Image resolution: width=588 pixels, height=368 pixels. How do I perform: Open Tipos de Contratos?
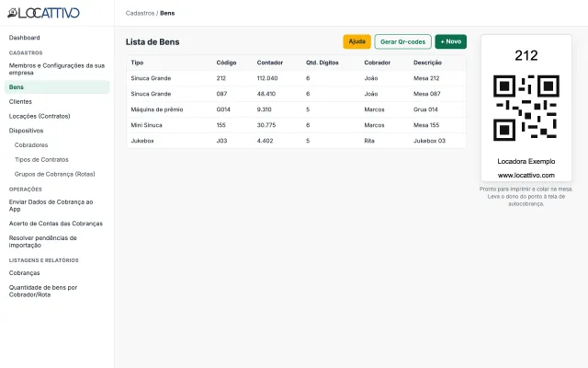pos(41,159)
